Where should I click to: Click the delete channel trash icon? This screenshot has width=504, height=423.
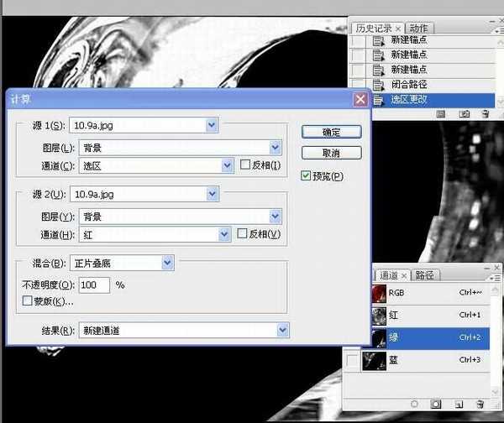480,404
